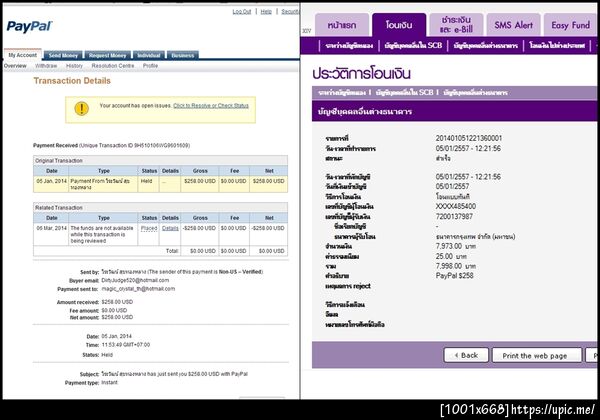
Task: Click the payment-sent-to hotmail address
Action: coord(138,289)
